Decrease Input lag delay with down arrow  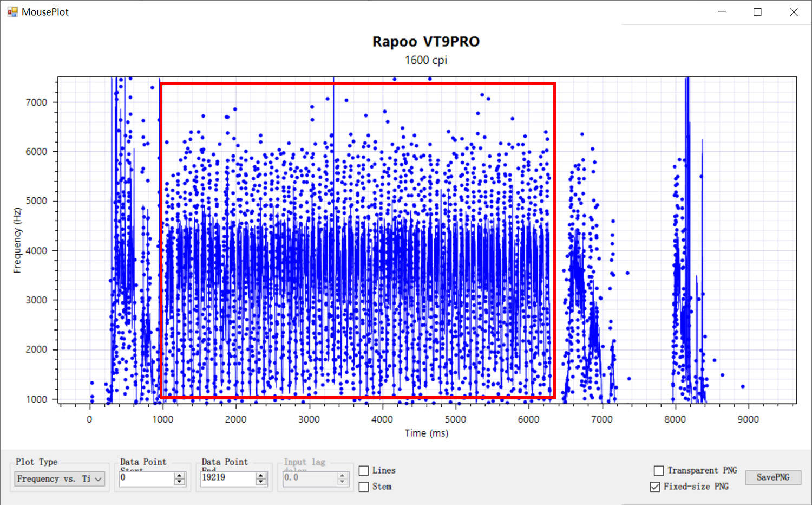(x=342, y=482)
